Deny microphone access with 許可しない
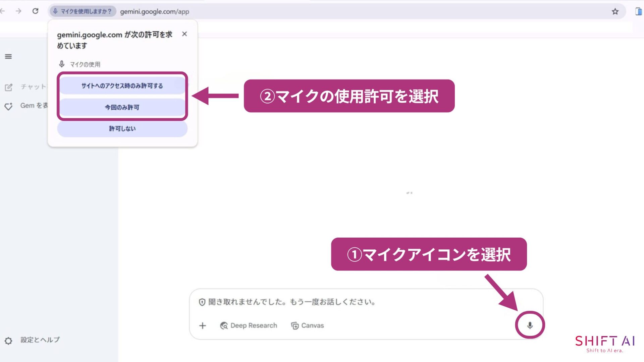This screenshot has height=362, width=644. coord(122,128)
